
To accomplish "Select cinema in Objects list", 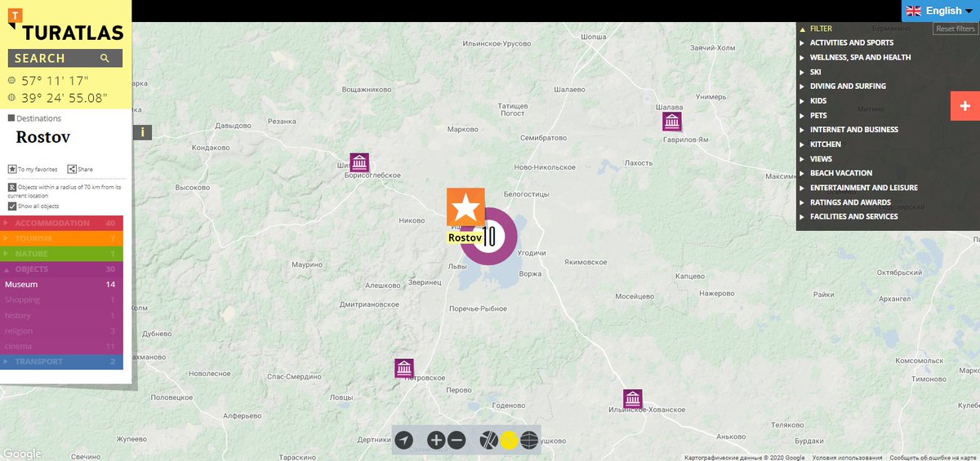I will tap(62, 347).
